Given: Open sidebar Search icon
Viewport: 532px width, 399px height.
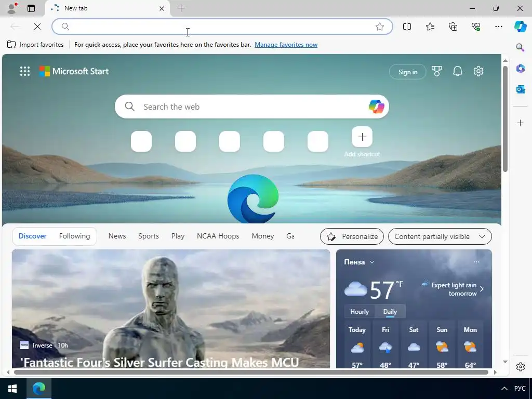Looking at the screenshot, I should pyautogui.click(x=520, y=47).
